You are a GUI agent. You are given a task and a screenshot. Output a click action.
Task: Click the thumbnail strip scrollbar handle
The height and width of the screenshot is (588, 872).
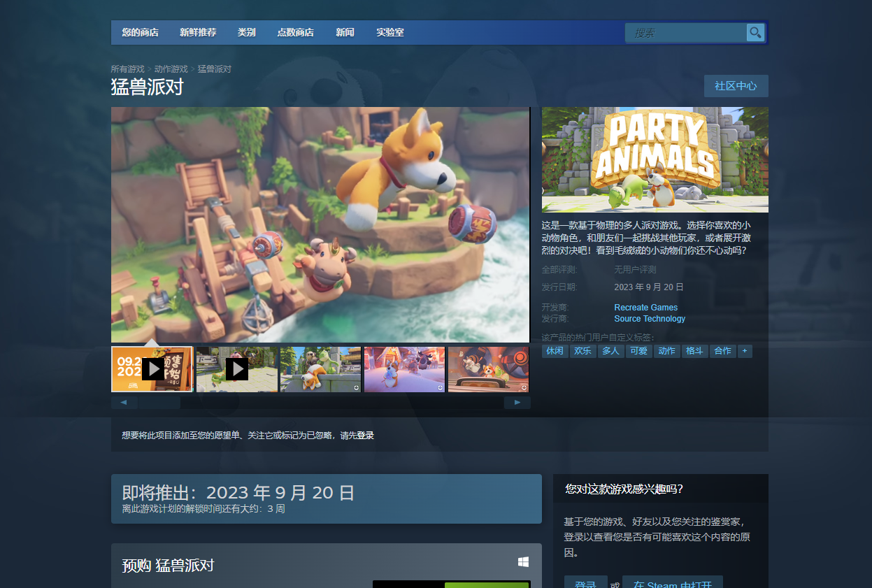(159, 403)
